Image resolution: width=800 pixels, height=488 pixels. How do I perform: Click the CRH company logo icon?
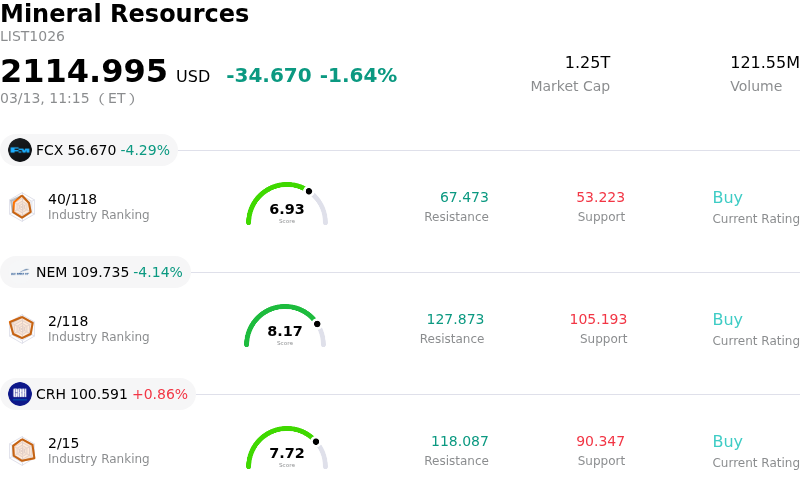click(20, 394)
